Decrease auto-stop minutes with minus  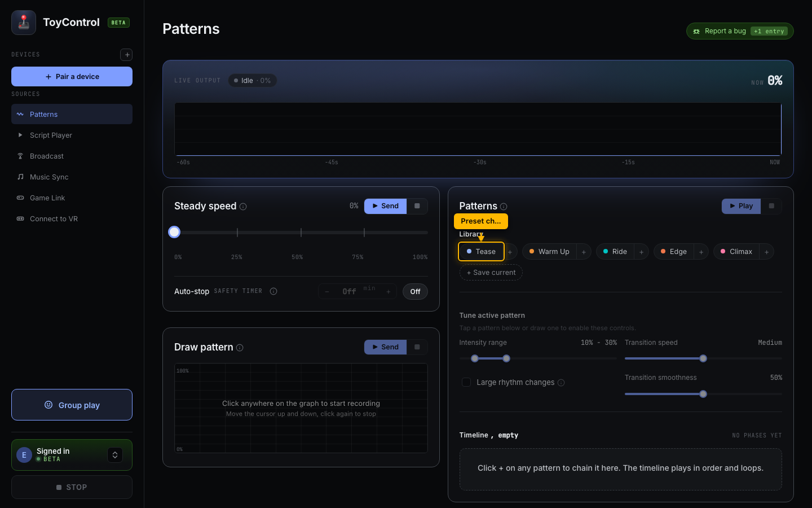[x=327, y=292]
